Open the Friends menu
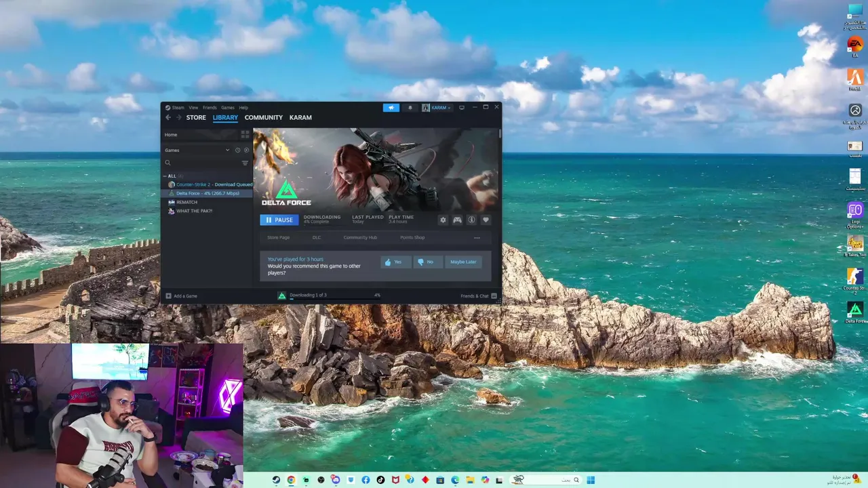Screen dimensions: 868x488 [210, 107]
